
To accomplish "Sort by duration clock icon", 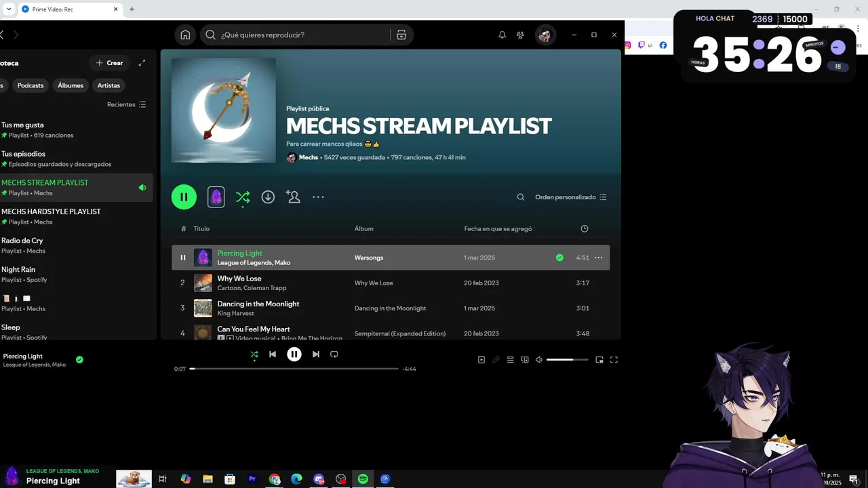I will click(x=585, y=229).
